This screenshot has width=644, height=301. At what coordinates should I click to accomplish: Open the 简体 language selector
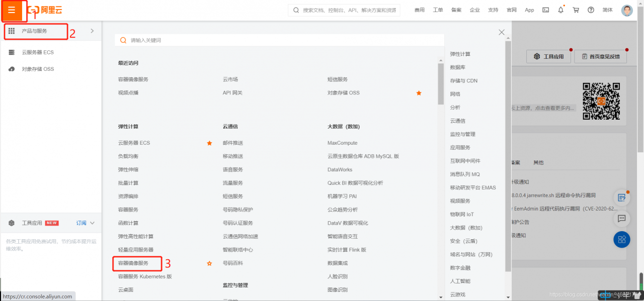coord(607,10)
